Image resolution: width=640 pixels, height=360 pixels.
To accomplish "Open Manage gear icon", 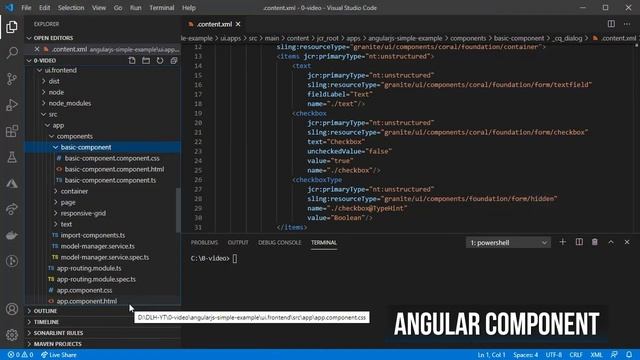I will [x=12, y=335].
